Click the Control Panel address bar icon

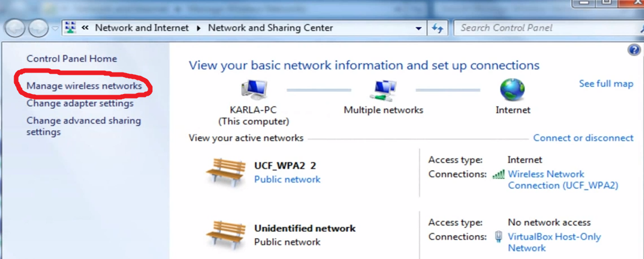[71, 28]
